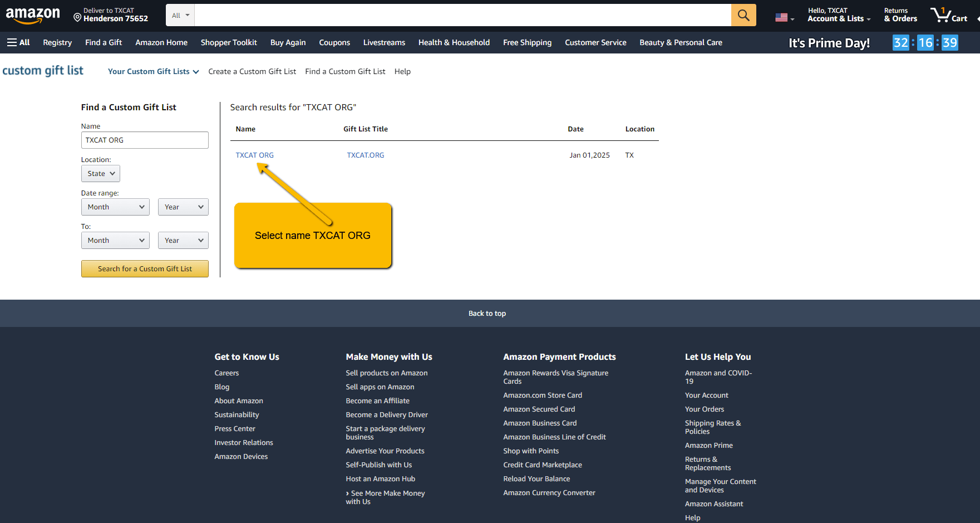The image size is (980, 523).
Task: Click Find a Custom Gift List tab
Action: [x=345, y=71]
